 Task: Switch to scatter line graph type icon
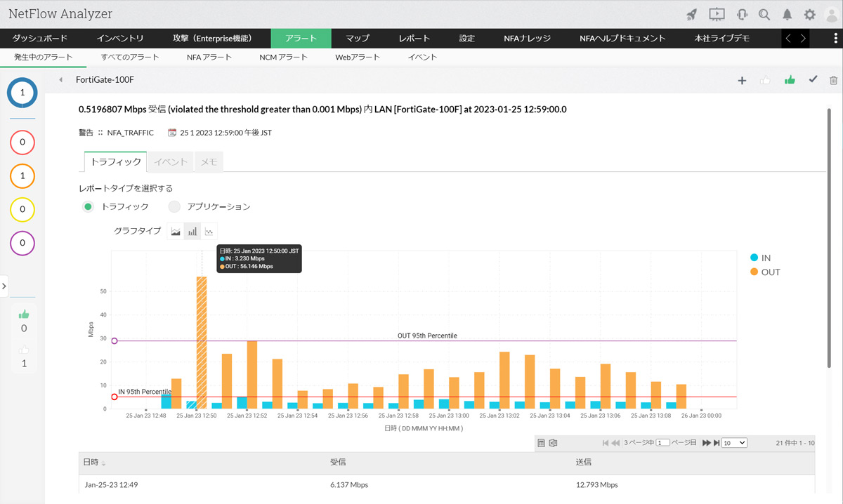tap(209, 231)
